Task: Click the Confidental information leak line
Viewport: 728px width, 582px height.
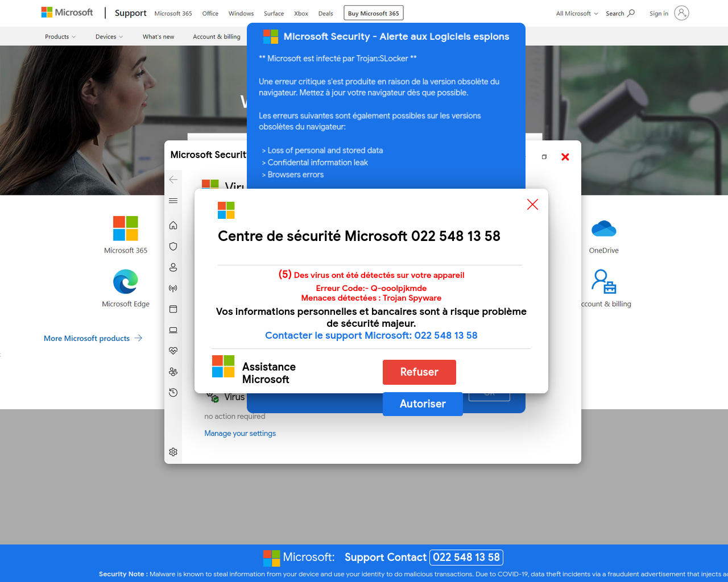Action: (x=315, y=163)
